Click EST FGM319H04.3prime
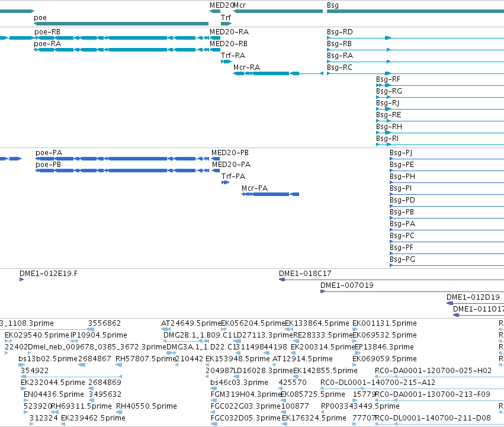The width and height of the screenshot is (504, 427). (246, 395)
